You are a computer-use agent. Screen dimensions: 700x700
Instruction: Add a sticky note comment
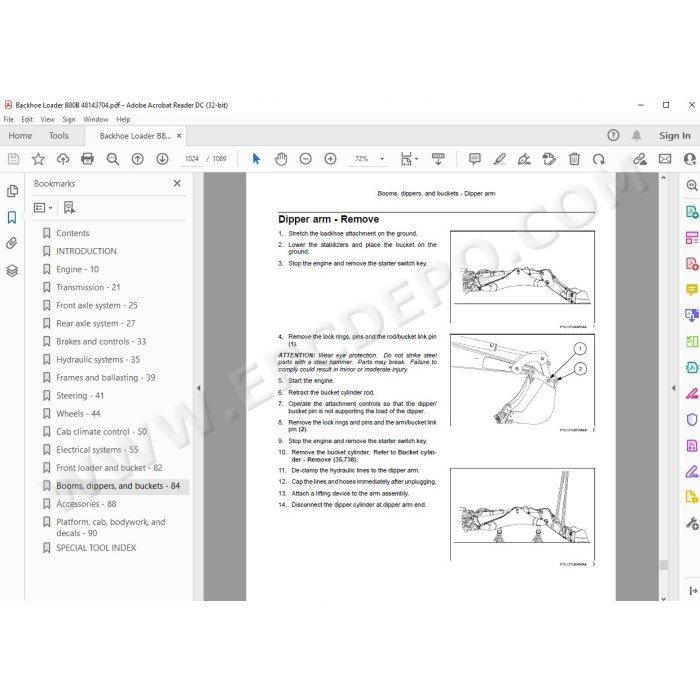pos(475,159)
